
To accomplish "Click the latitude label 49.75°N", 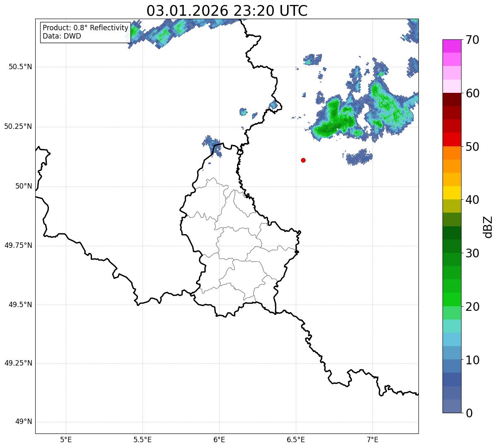I will [x=18, y=245].
